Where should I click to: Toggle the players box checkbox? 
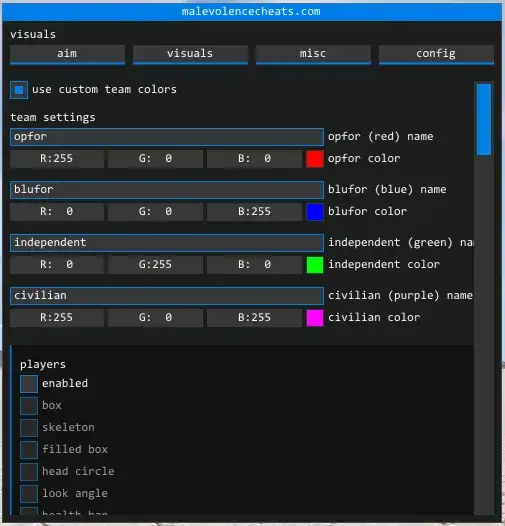pos(29,406)
